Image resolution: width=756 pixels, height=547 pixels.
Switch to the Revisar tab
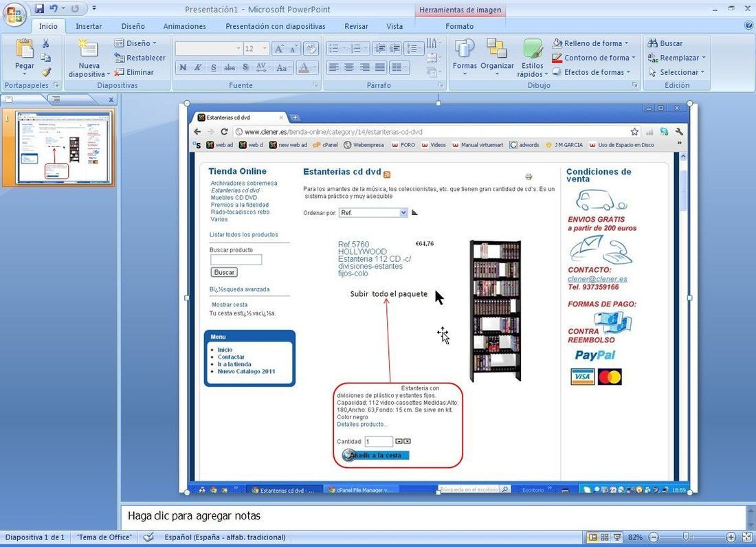(x=356, y=27)
